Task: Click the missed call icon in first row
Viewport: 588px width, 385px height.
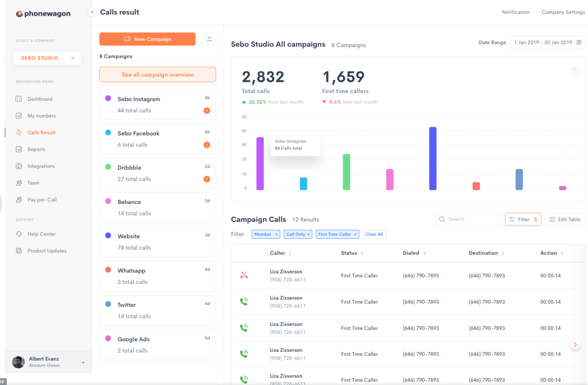Action: [244, 275]
